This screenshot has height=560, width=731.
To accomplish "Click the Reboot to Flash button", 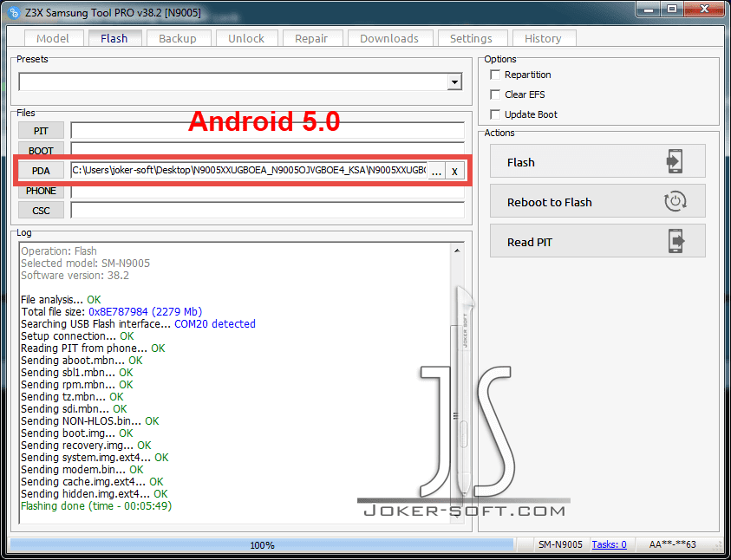I will coord(597,201).
